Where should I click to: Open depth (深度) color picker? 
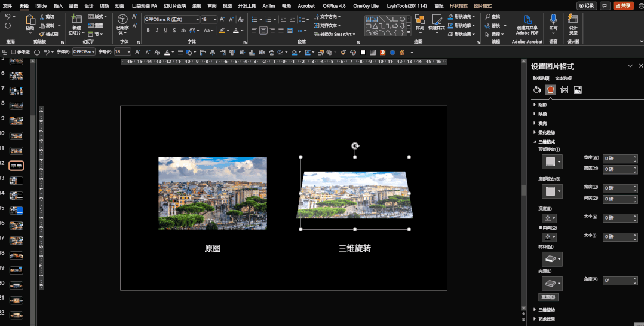(x=550, y=218)
